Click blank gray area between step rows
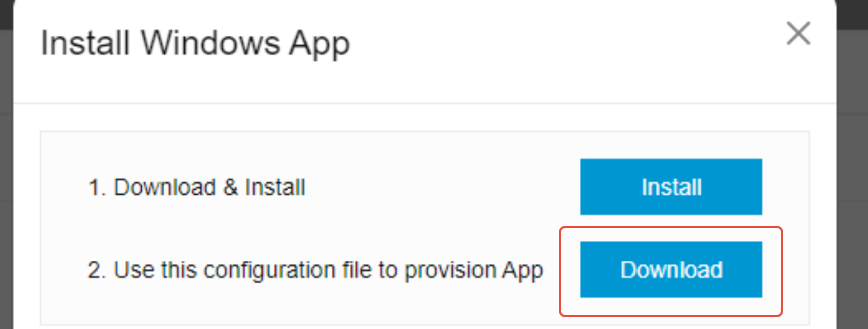 pos(322,228)
